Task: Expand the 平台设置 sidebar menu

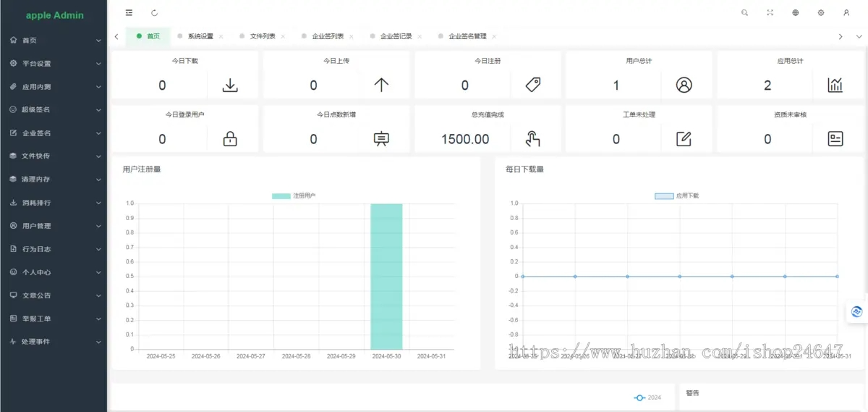Action: pos(54,64)
